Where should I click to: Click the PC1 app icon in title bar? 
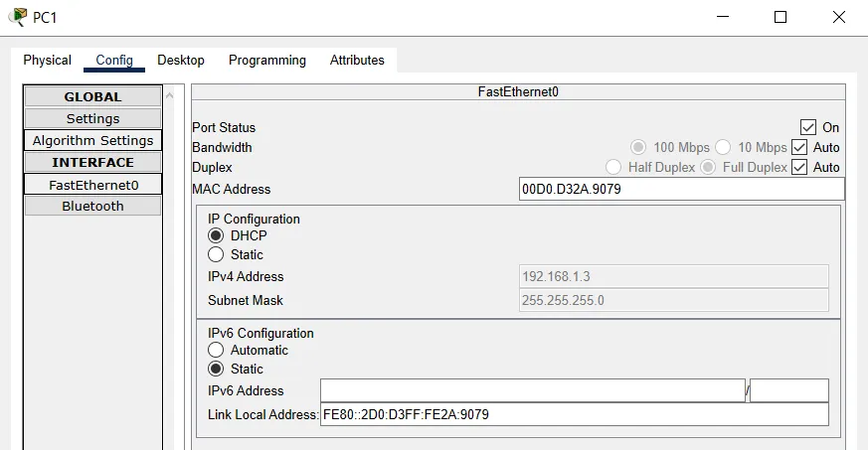[17, 17]
